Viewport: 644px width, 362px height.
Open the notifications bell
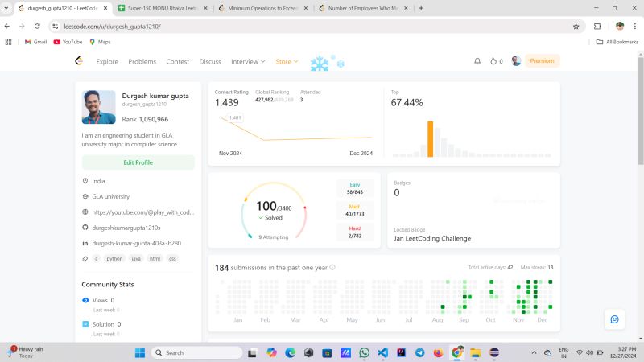tap(477, 61)
